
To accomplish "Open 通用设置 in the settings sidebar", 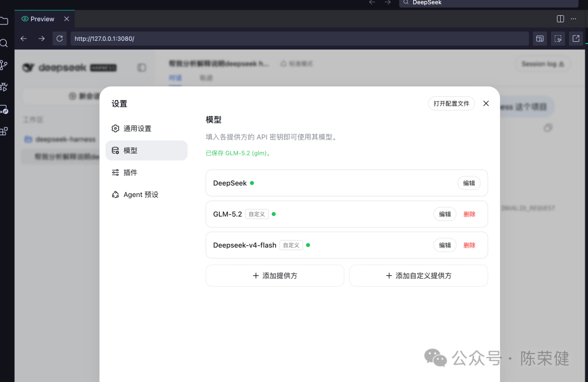I will 146,128.
